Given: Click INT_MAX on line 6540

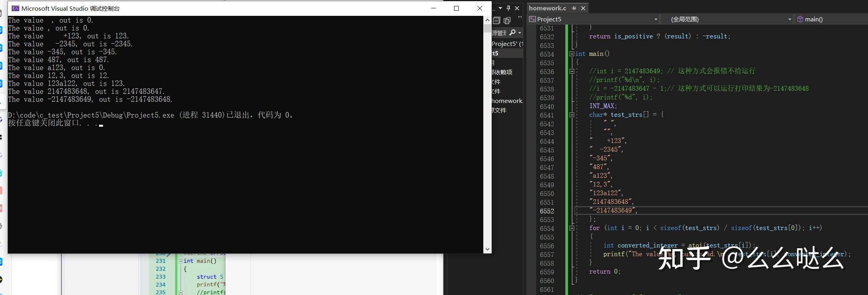Looking at the screenshot, I should pos(601,106).
